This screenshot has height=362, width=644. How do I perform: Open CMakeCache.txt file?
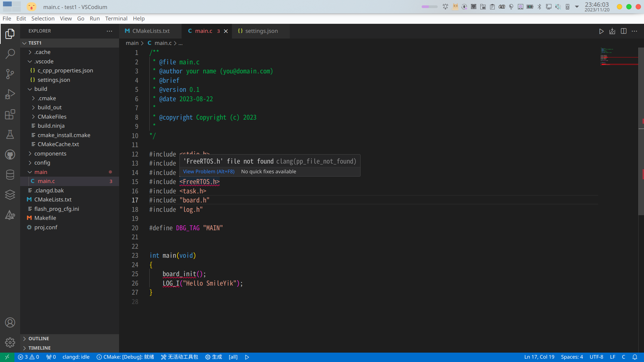click(x=69, y=144)
